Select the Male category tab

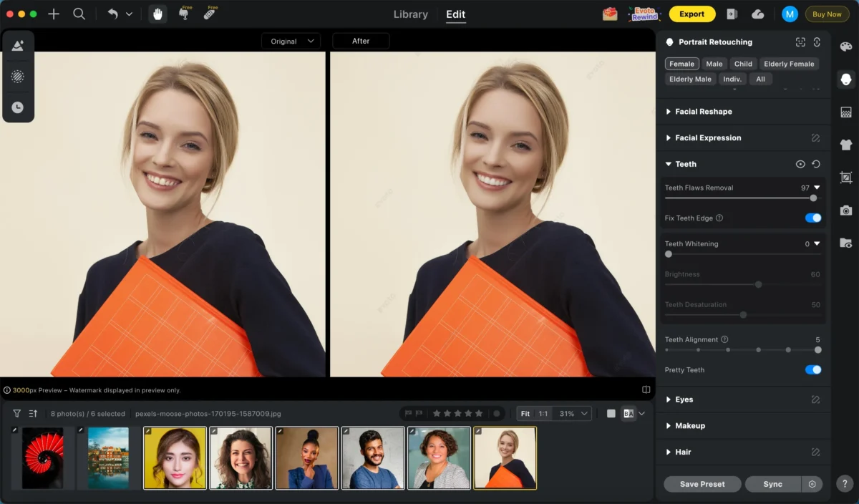click(x=714, y=64)
